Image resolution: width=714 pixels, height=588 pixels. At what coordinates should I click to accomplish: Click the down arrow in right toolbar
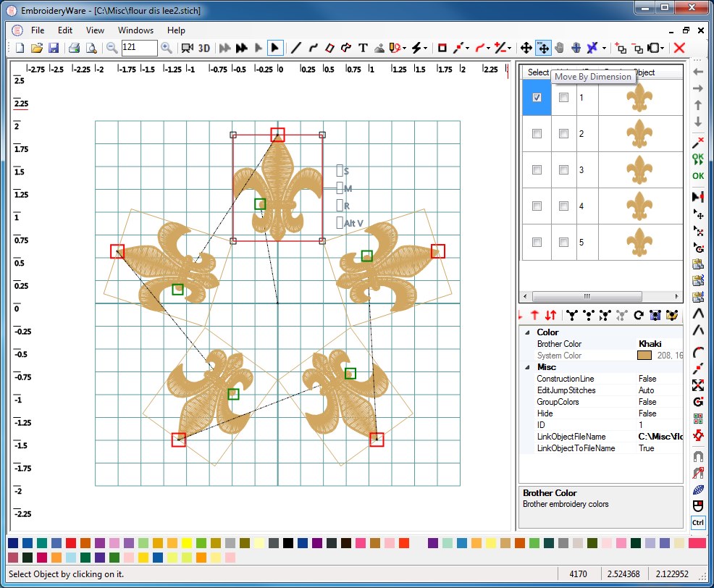(x=698, y=122)
